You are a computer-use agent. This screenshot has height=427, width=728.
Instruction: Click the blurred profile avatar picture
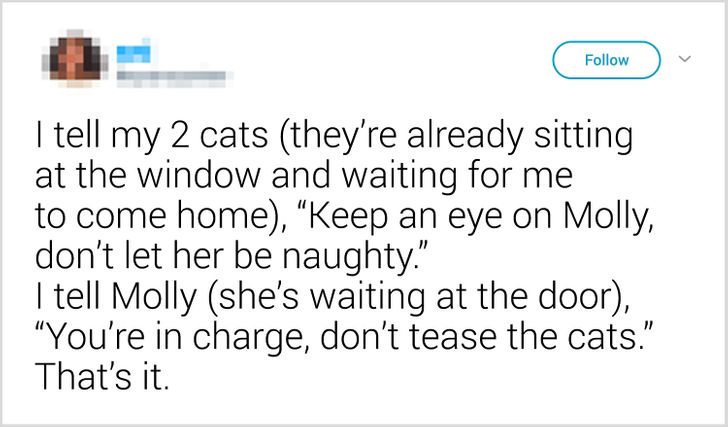tap(77, 61)
